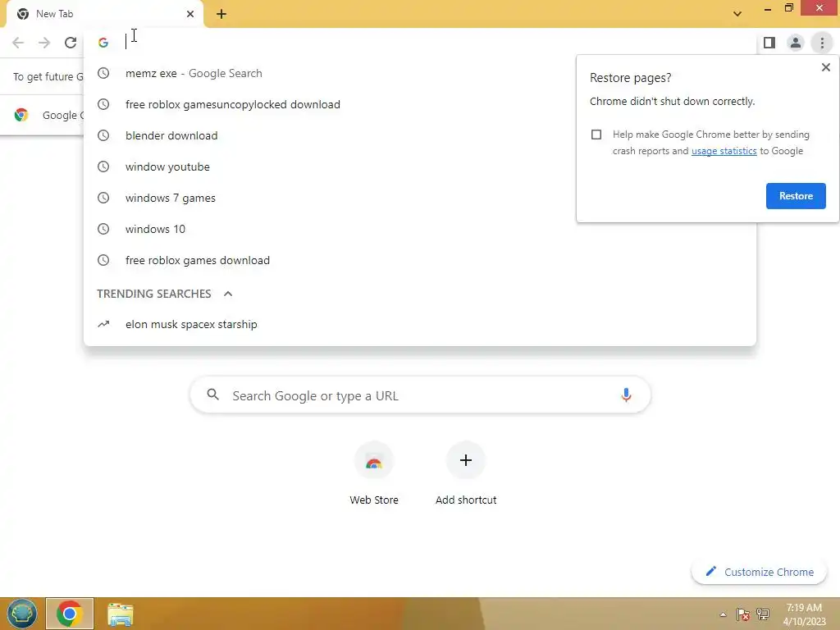Close the New Tab tab

click(x=190, y=14)
